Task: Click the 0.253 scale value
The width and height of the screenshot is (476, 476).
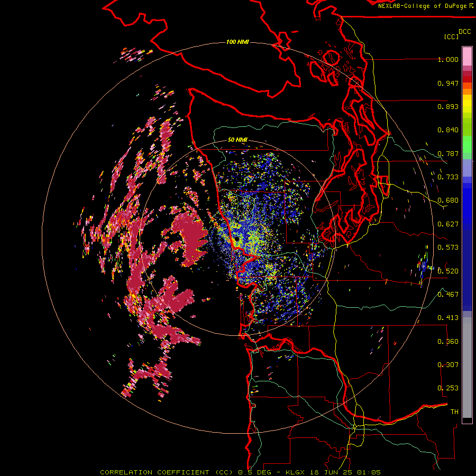Action: [448, 388]
